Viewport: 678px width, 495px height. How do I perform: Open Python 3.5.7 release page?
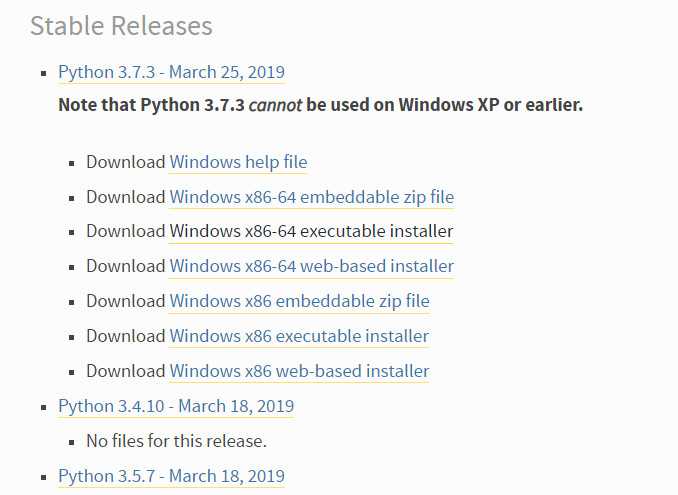tap(171, 476)
